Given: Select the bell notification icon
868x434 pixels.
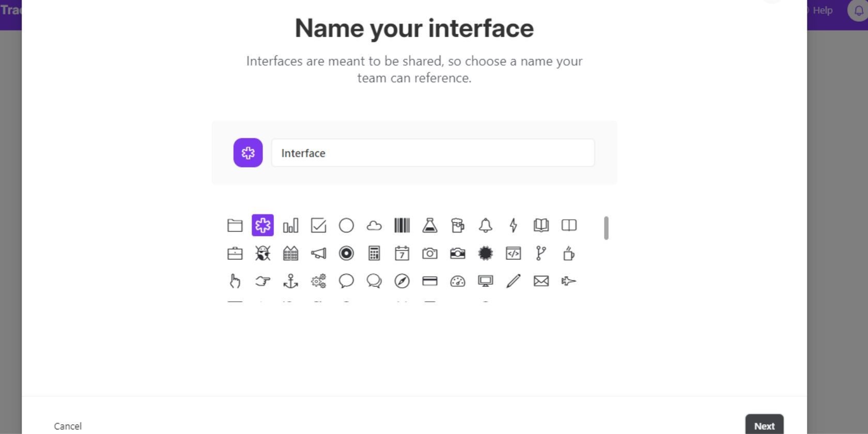Looking at the screenshot, I should point(486,225).
